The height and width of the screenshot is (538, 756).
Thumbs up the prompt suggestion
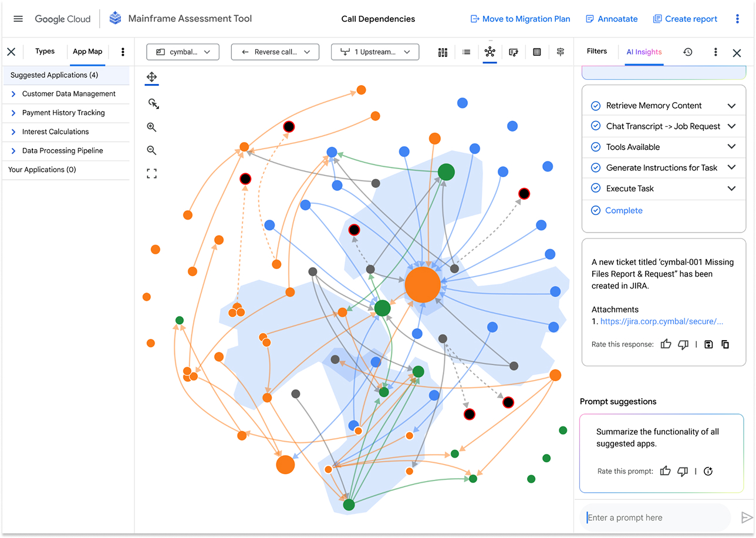point(665,471)
